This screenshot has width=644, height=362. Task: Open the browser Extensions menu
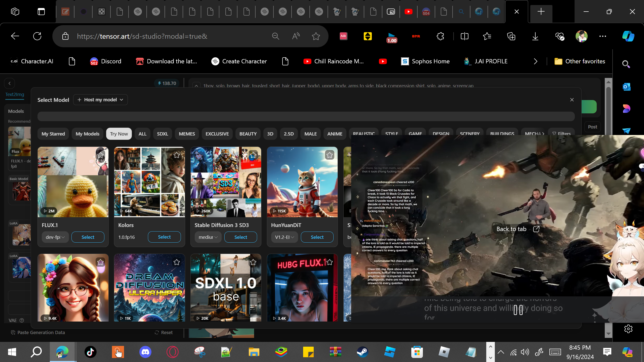[x=440, y=36]
